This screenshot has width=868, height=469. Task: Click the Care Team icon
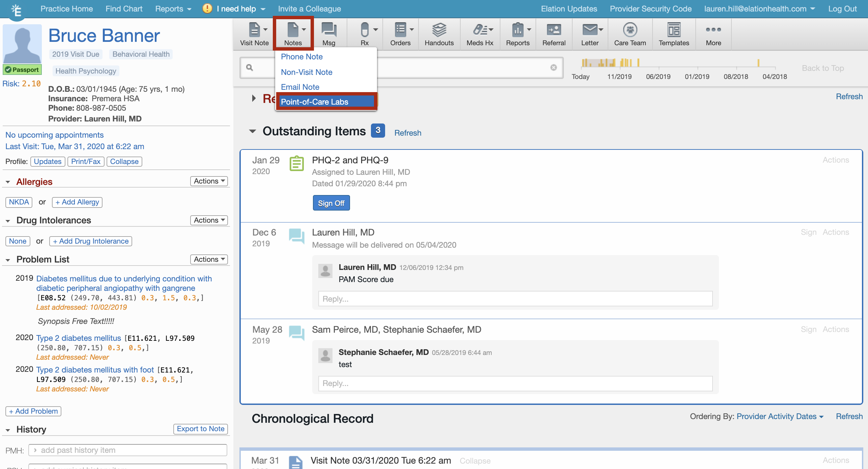630,30
